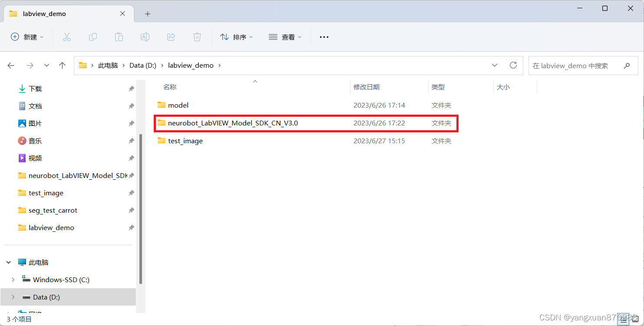Click the Cut icon in the toolbar
This screenshot has width=644, height=326.
click(x=66, y=37)
